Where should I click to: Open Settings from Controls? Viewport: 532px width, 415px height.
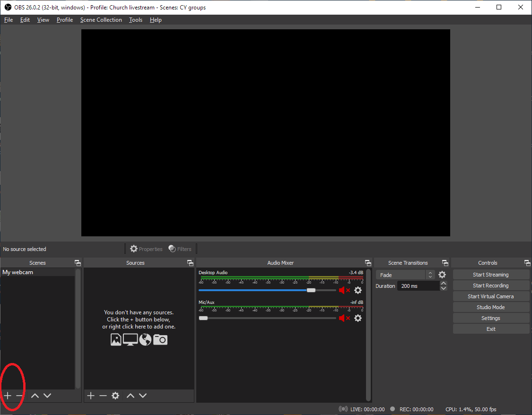click(490, 318)
